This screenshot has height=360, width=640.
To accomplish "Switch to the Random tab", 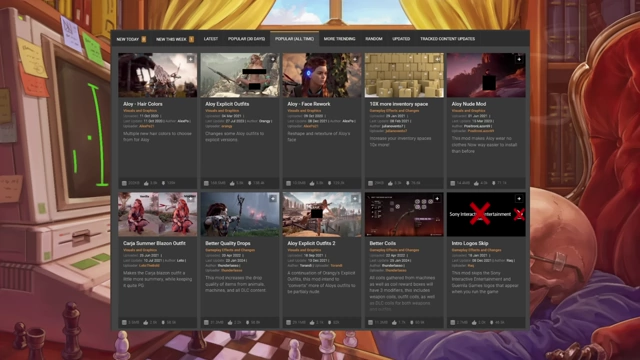I will click(x=374, y=39).
